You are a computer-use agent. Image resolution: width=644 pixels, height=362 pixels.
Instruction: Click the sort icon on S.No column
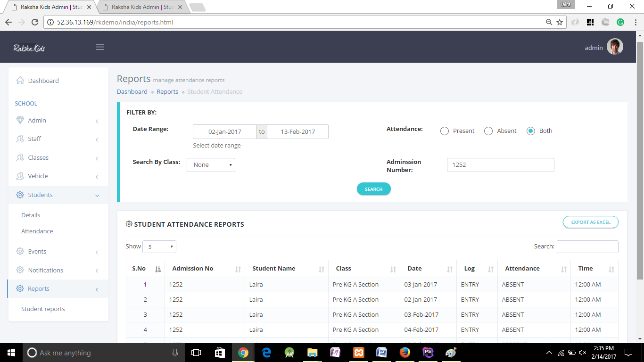[x=158, y=269]
